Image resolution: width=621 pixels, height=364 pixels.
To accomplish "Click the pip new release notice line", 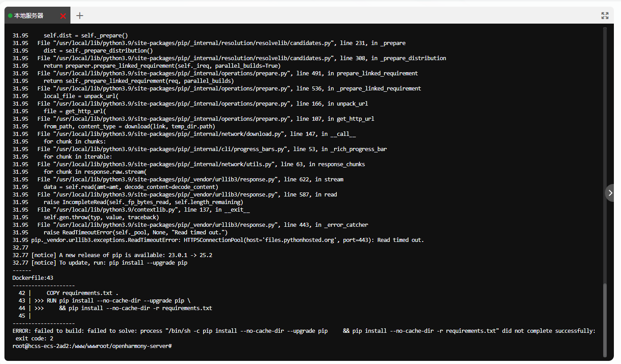I will pos(122,255).
